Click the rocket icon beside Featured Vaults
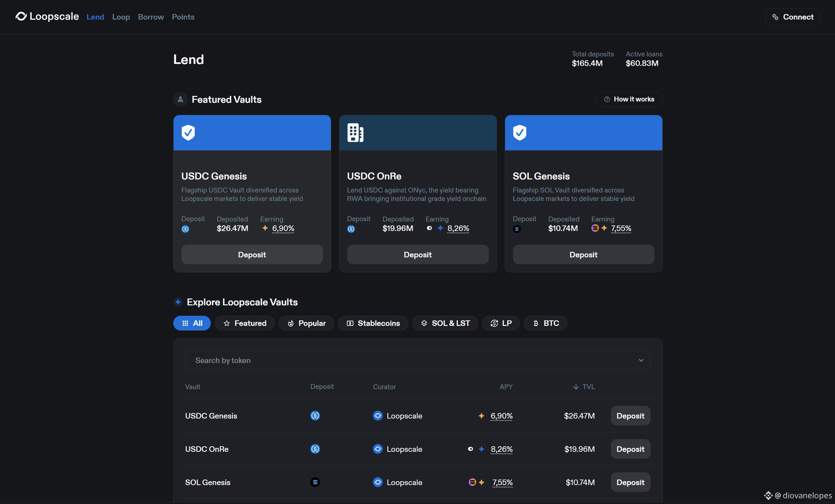The height and width of the screenshot is (504, 835). pyautogui.click(x=181, y=99)
